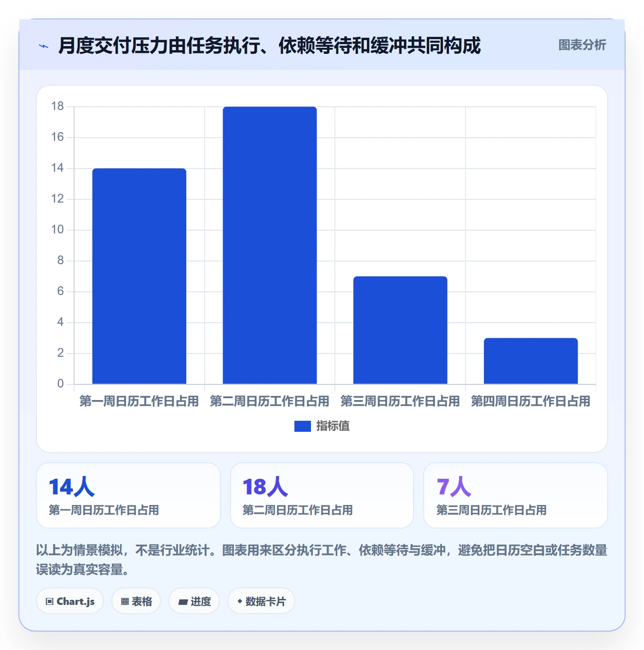Click the 第四周日历工作日占用 x-axis label
644x650 pixels.
pyautogui.click(x=530, y=401)
